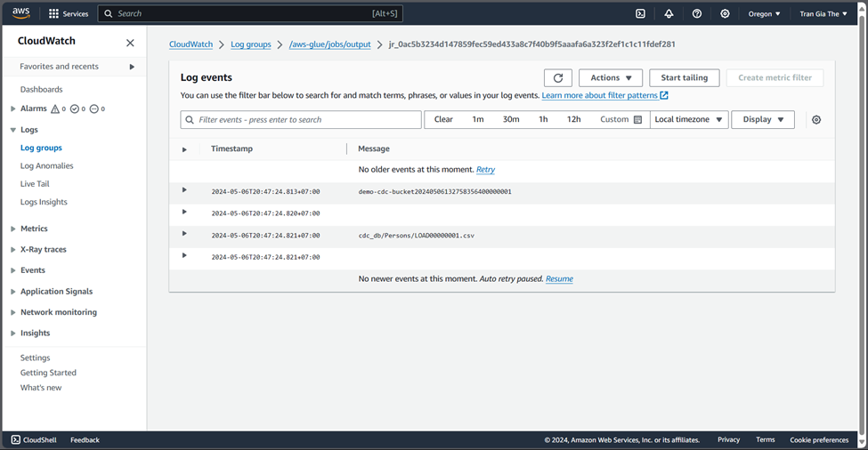This screenshot has height=450, width=868.
Task: Expand the Application Signals section
Action: pos(12,292)
